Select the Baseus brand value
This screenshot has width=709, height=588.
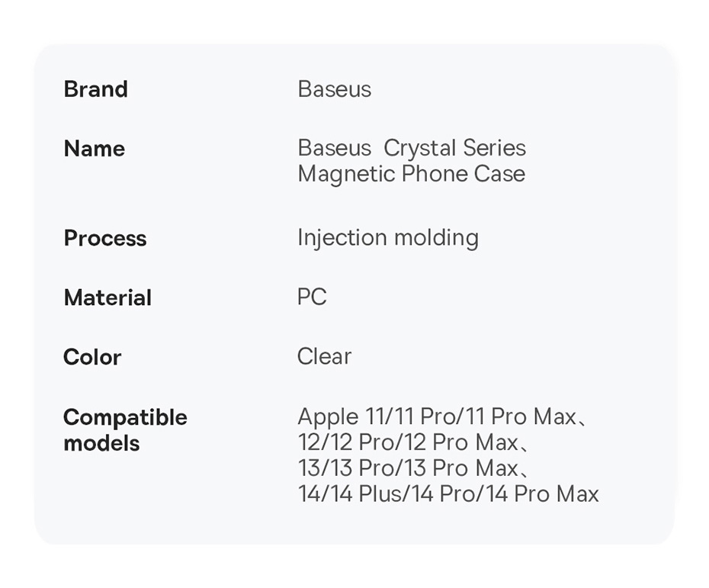pyautogui.click(x=334, y=89)
